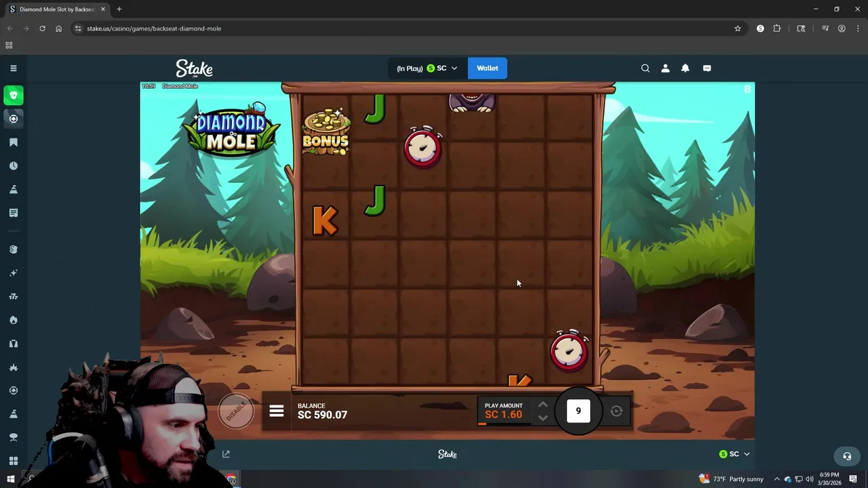Select the green casino cards sidebar icon
Screen dimensions: 868x488
click(x=13, y=96)
